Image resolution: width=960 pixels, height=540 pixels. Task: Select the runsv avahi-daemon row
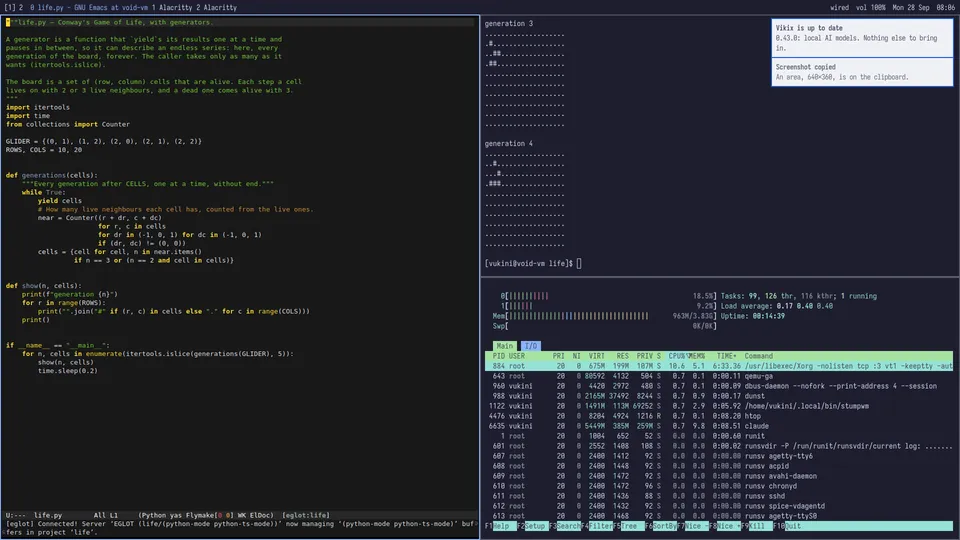click(719, 476)
